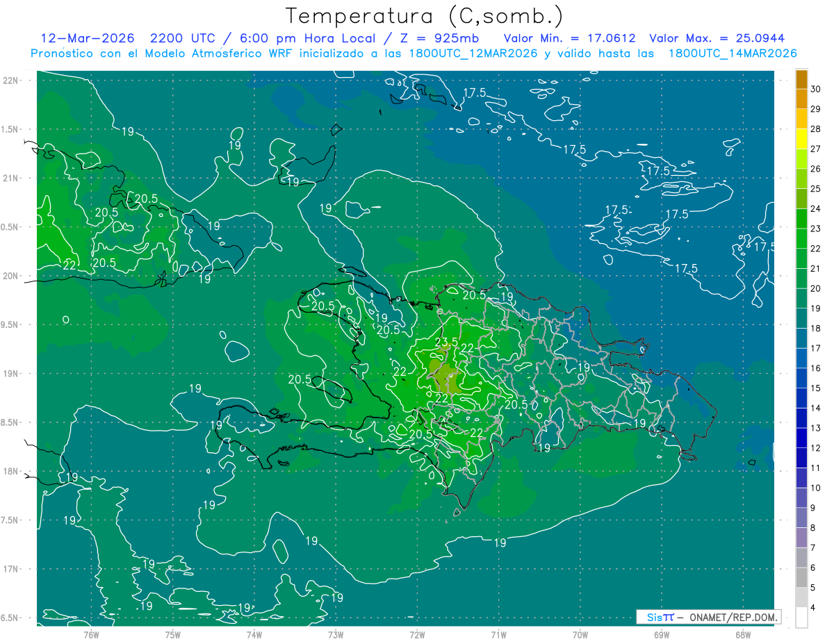Click the '75W' longitude axis label
This screenshot has height=644, width=834.
(x=173, y=635)
